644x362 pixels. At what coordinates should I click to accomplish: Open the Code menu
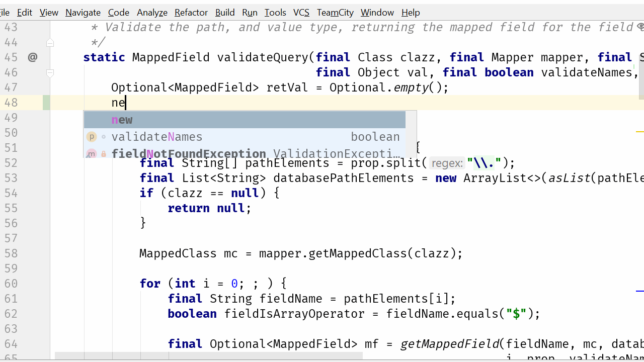(x=119, y=13)
